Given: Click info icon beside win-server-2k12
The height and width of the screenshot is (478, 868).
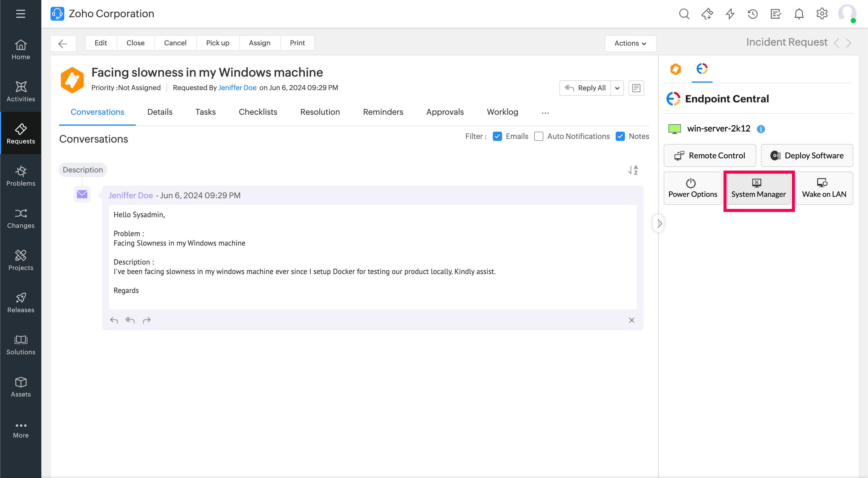Looking at the screenshot, I should (x=761, y=129).
